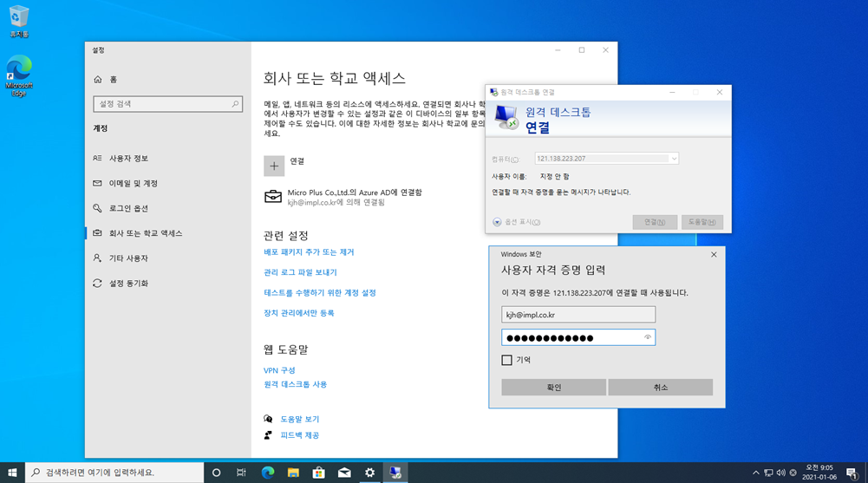Reveal password with the eye icon

pyautogui.click(x=647, y=337)
